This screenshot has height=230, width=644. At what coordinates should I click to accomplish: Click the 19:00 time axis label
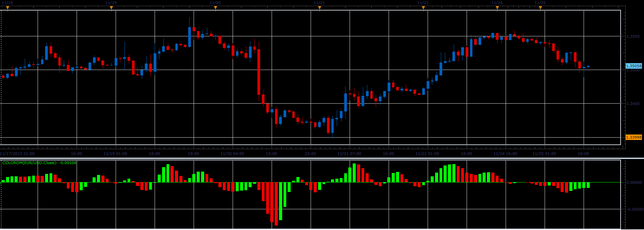193,154
